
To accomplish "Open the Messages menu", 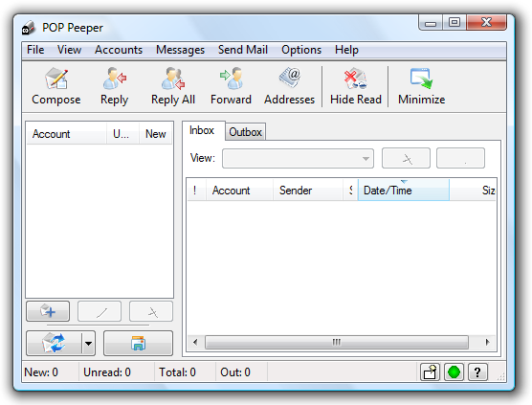I will [180, 50].
